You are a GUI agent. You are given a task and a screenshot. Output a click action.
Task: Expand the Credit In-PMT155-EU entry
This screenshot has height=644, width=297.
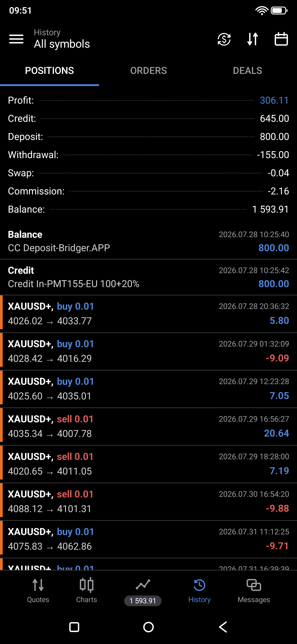point(148,277)
